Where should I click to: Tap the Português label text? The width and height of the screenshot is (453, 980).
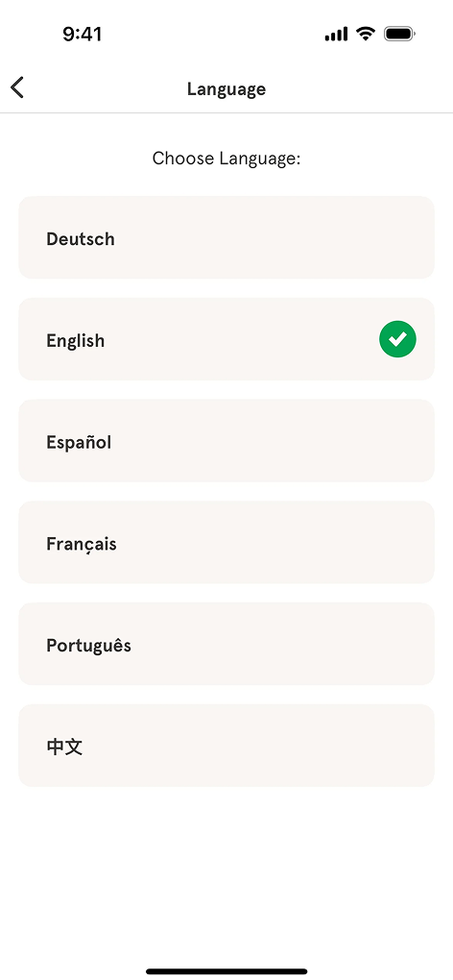(x=88, y=645)
